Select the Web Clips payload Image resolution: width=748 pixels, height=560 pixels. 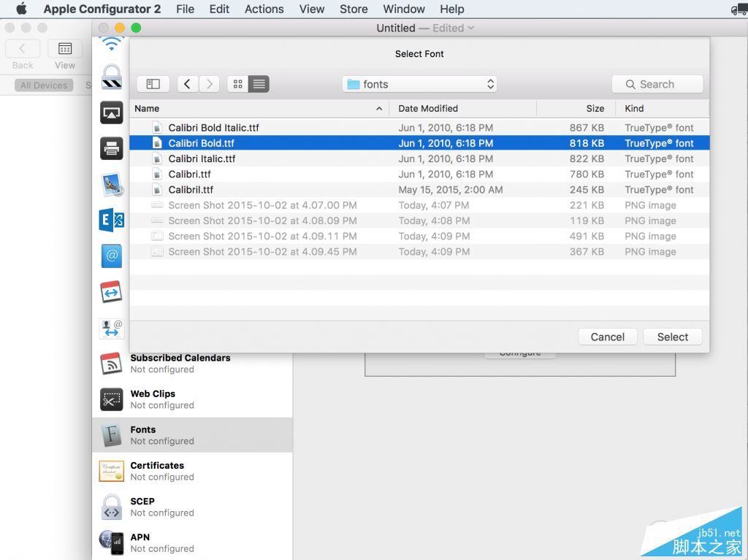(192, 399)
